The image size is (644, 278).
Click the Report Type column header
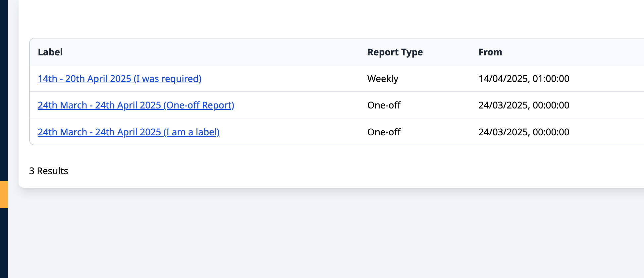click(395, 52)
